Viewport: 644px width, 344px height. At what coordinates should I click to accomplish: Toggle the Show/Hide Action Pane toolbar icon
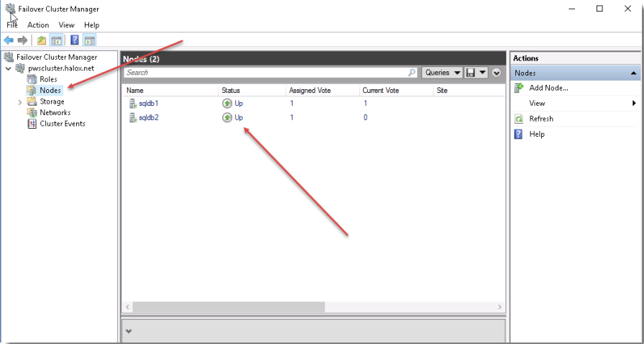(90, 40)
